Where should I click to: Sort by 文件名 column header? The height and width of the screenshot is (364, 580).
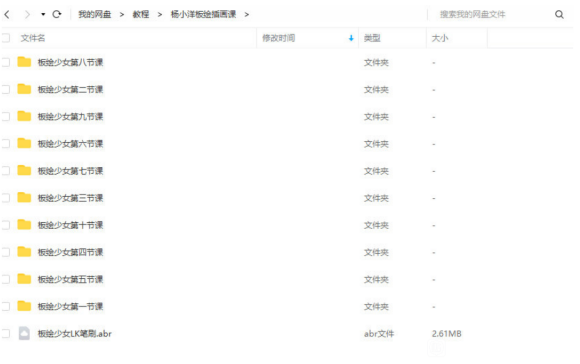coord(33,38)
